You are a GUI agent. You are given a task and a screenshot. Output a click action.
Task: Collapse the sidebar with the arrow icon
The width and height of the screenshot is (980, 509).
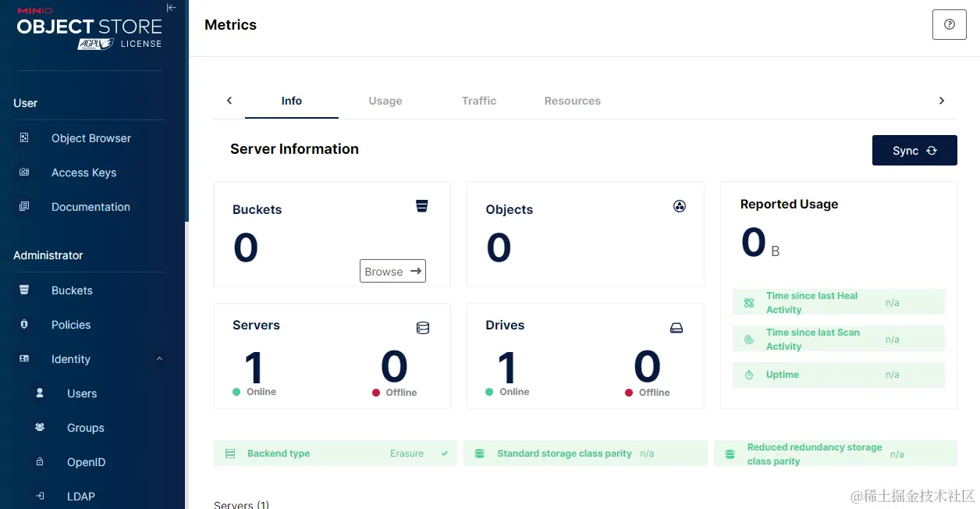click(x=172, y=8)
